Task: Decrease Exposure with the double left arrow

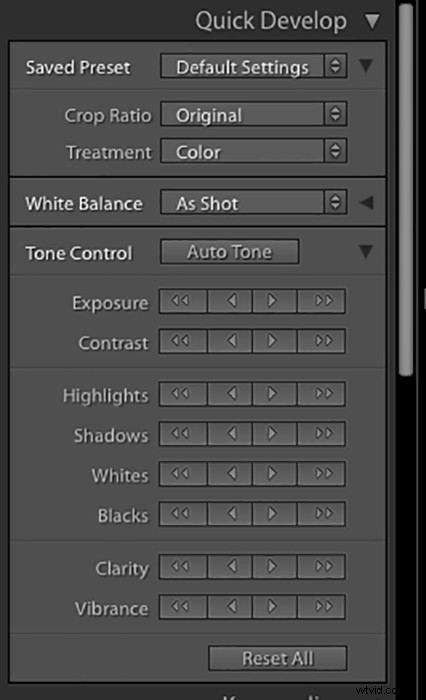Action: (x=183, y=301)
